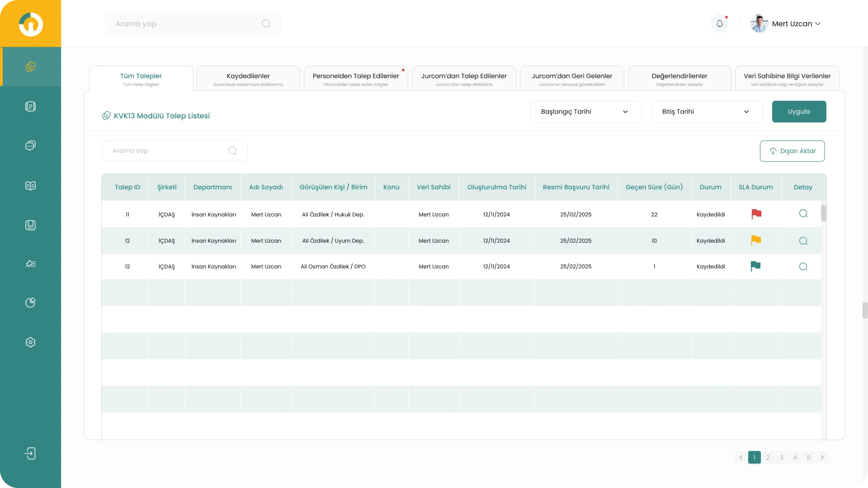Open the Değerlendirilenler tab
The image size is (868, 488).
pyautogui.click(x=679, y=79)
